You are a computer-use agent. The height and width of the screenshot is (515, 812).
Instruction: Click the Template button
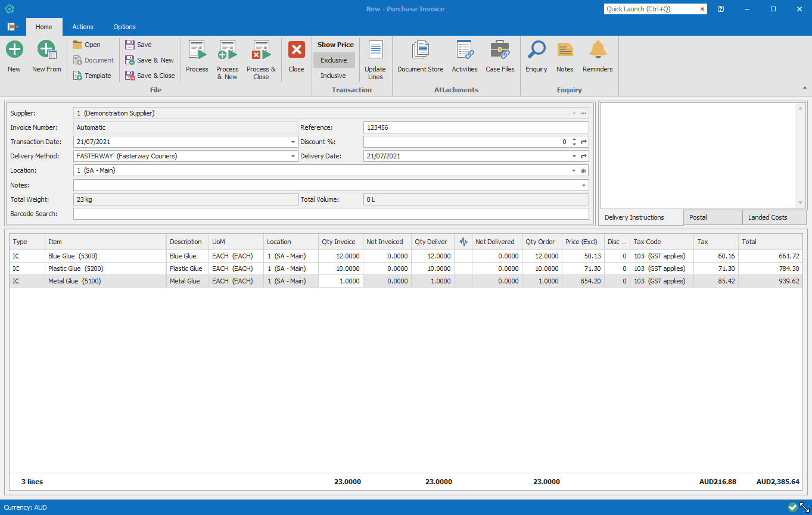pos(92,76)
